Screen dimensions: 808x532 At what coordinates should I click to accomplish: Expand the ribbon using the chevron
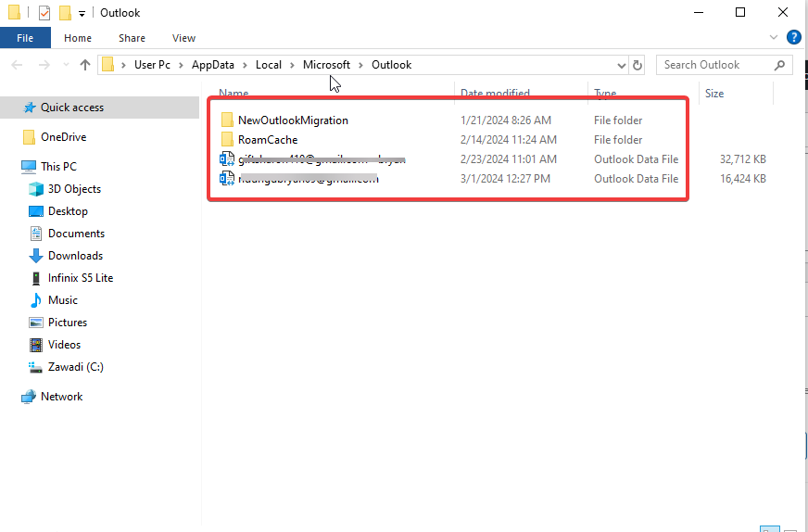point(775,38)
